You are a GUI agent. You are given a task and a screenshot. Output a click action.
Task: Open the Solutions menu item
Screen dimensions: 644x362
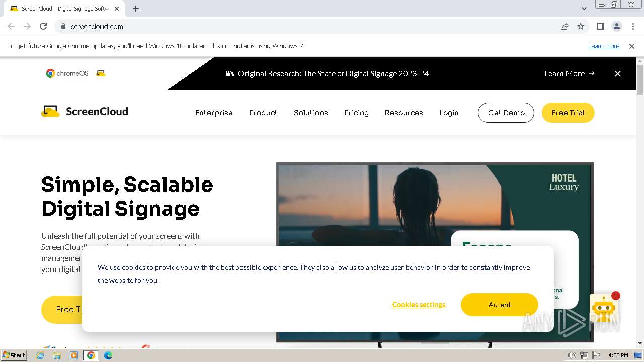click(310, 113)
